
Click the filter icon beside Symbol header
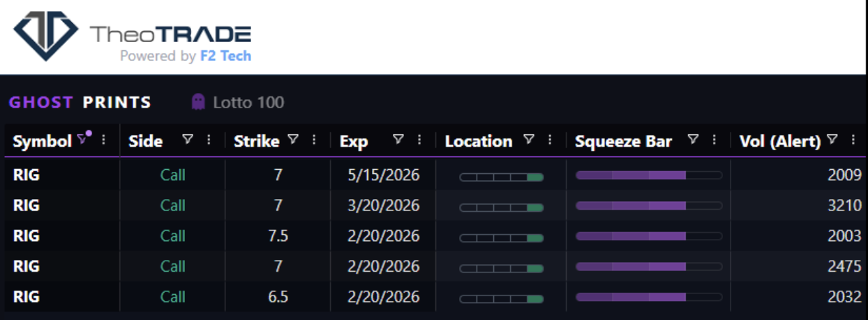[84, 139]
